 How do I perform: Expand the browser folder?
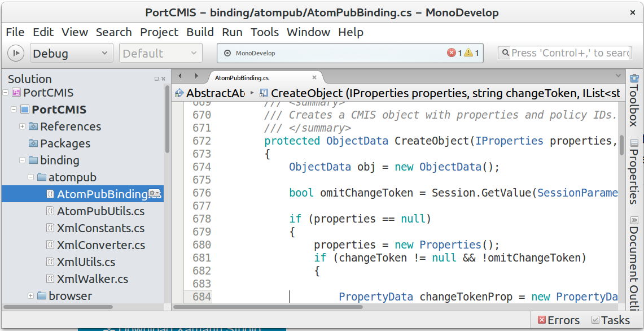[x=31, y=295]
